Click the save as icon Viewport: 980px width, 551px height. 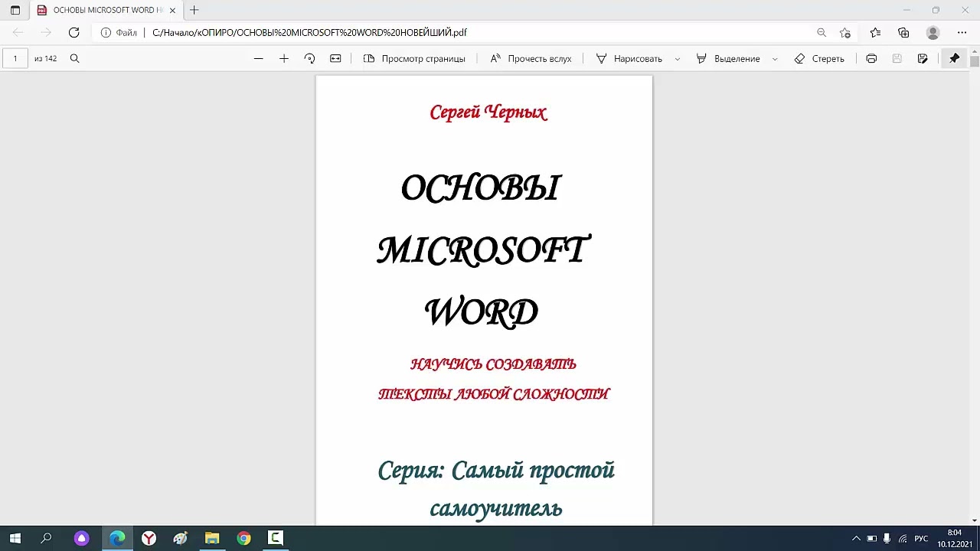pos(923,59)
